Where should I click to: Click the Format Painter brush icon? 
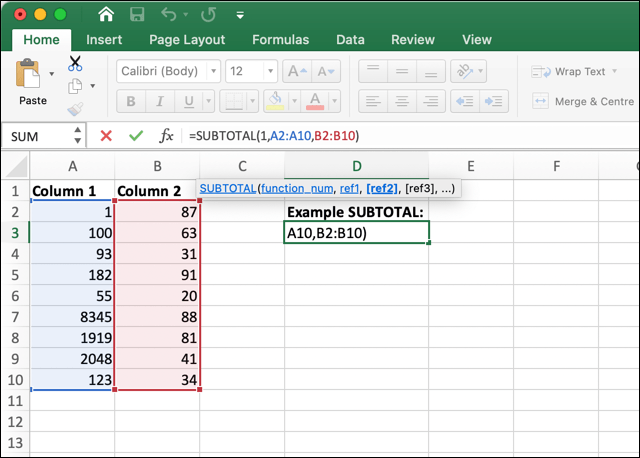(75, 109)
